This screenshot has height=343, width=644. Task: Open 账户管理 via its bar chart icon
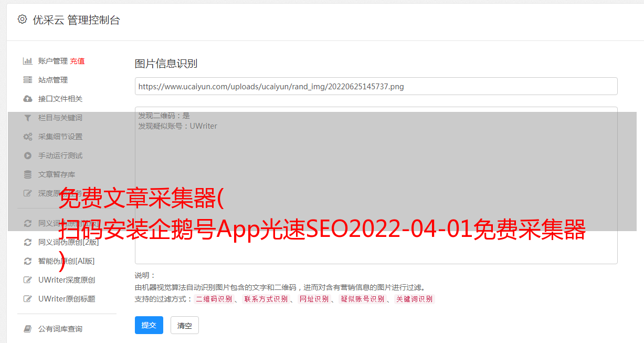pyautogui.click(x=28, y=61)
